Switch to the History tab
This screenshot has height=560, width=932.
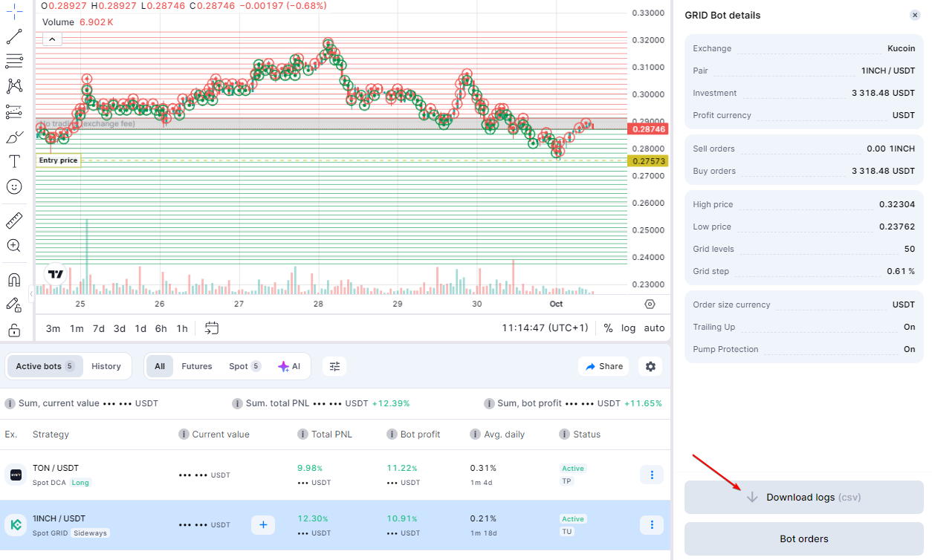tap(106, 366)
